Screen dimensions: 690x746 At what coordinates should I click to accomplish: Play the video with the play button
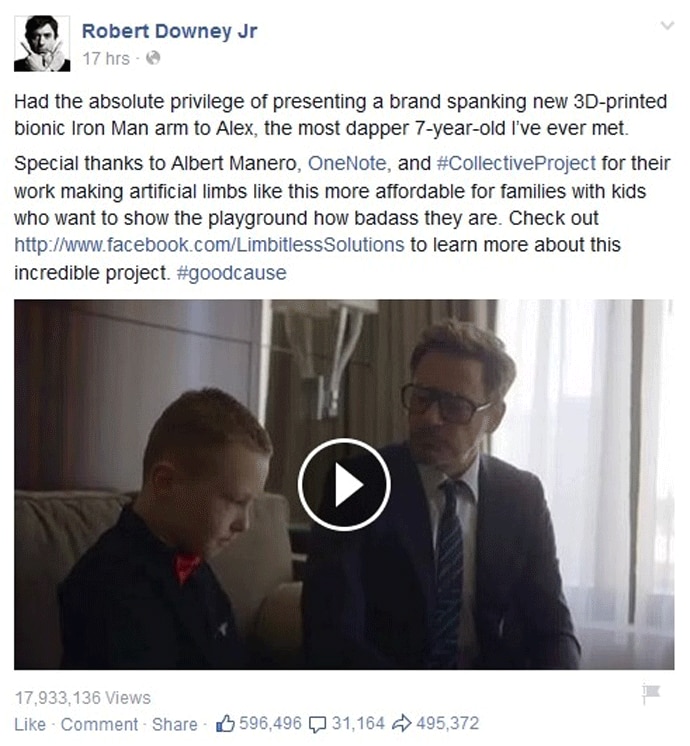345,485
